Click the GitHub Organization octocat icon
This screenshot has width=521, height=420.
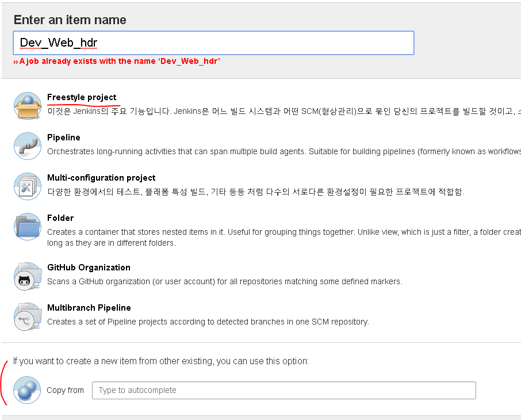[28, 276]
